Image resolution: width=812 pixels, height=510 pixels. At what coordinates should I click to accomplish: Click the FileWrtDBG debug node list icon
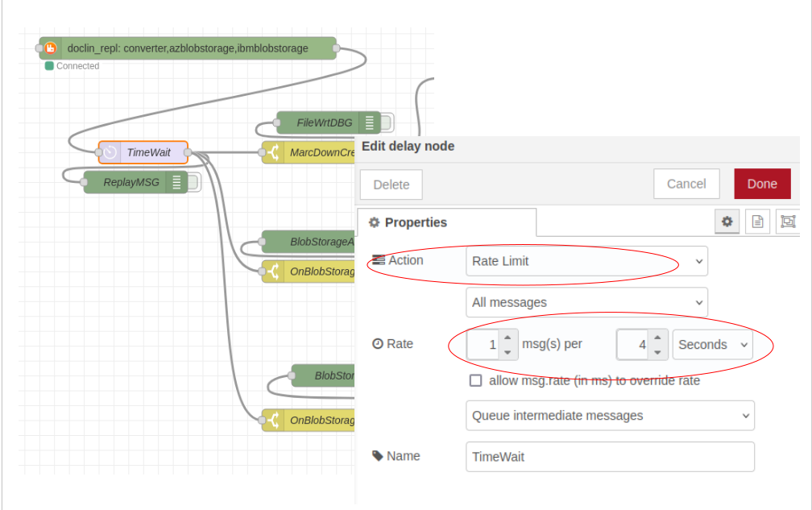click(370, 123)
